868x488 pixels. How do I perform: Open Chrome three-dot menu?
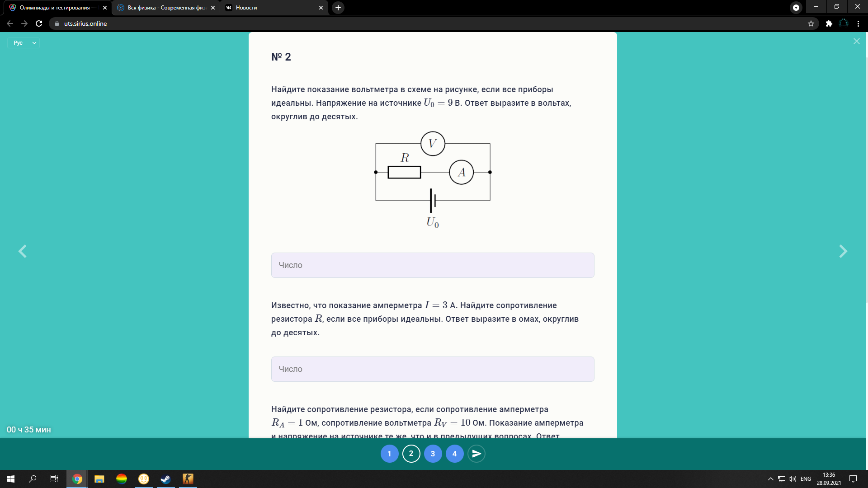point(858,23)
